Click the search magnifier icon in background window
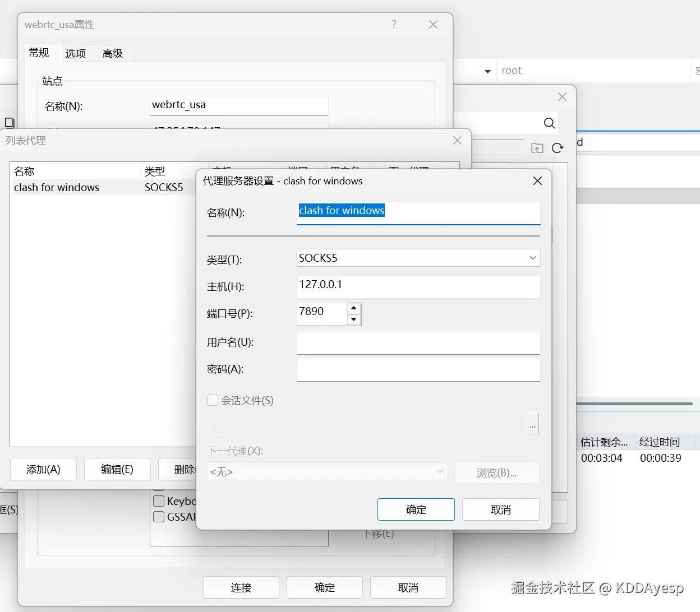700x612 pixels. click(550, 123)
